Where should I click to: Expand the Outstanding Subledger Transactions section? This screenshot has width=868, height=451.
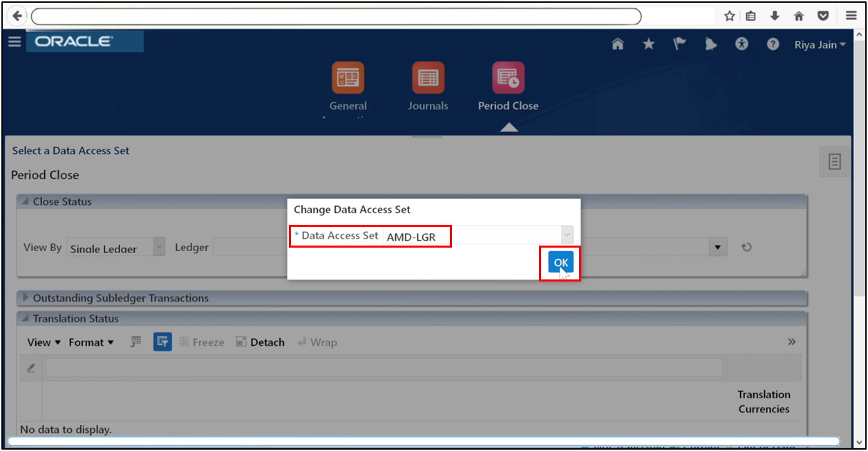26,298
